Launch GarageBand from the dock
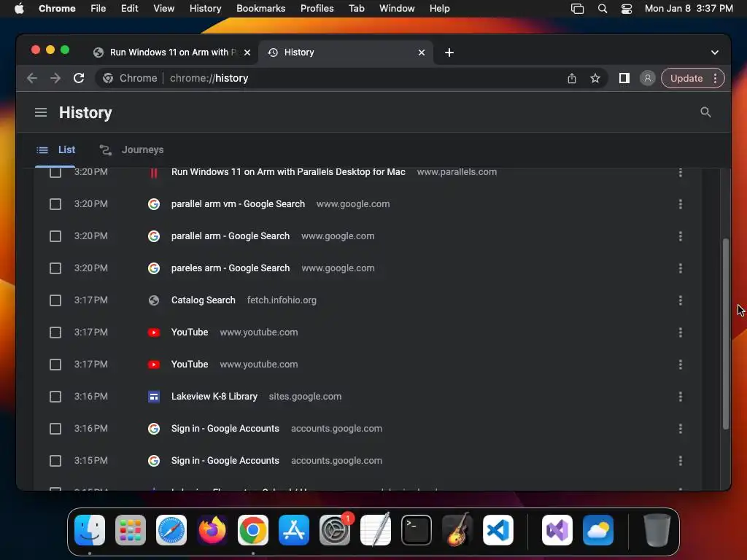The width and height of the screenshot is (747, 560). [457, 530]
